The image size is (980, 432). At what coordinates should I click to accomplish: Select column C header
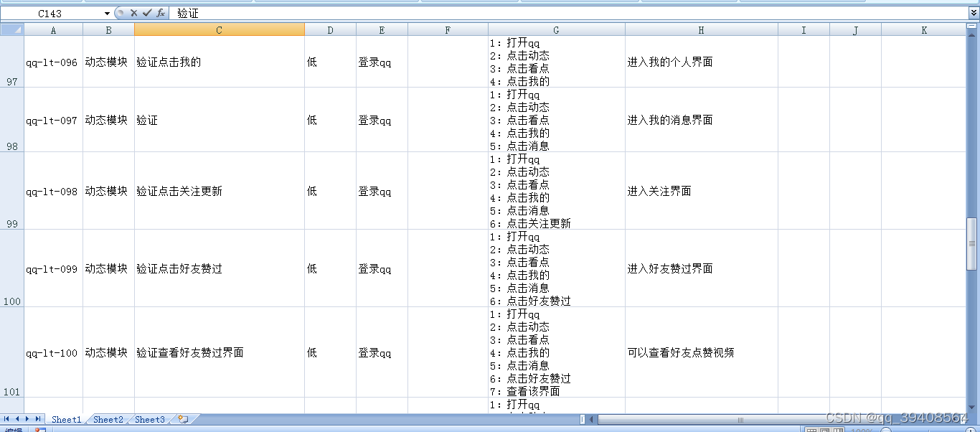(x=219, y=29)
